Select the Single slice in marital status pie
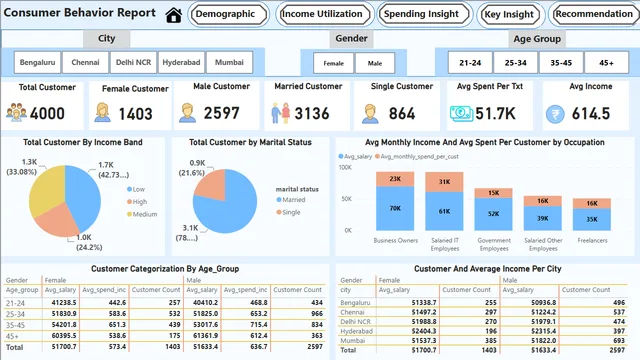This screenshot has height=360, width=640. (212, 186)
